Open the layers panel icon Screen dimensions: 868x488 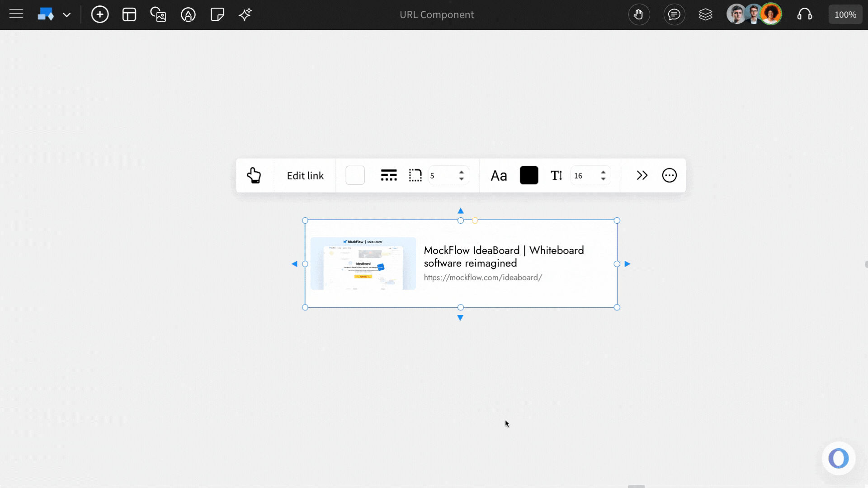(x=705, y=14)
